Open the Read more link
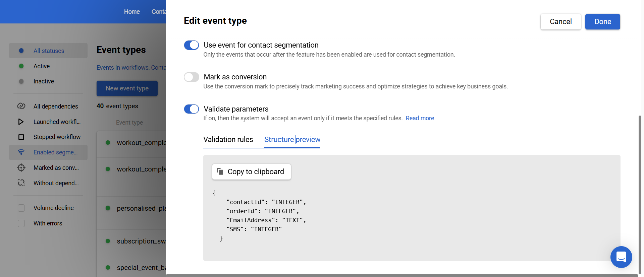The image size is (644, 277). (x=420, y=118)
